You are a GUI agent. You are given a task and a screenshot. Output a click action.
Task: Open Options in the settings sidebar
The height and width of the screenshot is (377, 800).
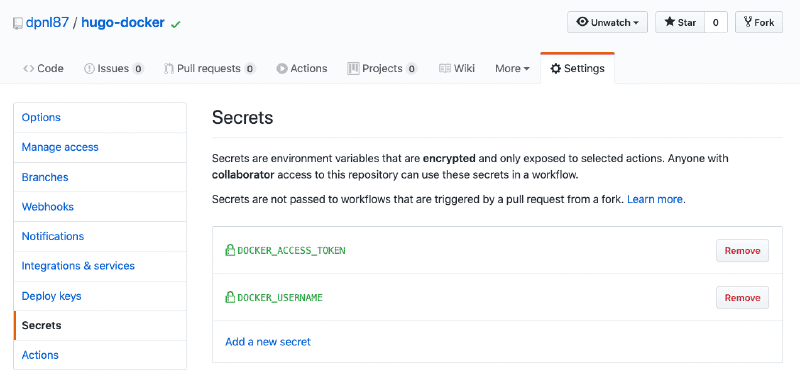pos(100,117)
